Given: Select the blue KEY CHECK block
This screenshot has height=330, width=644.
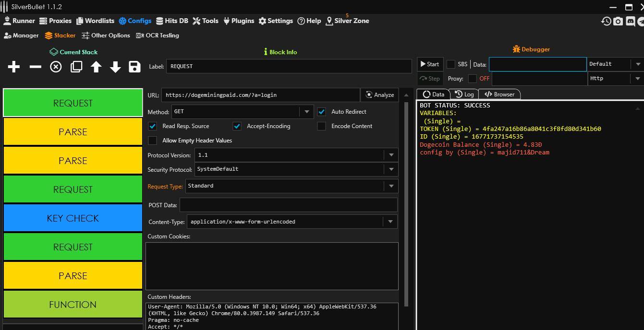Looking at the screenshot, I should pos(73,218).
